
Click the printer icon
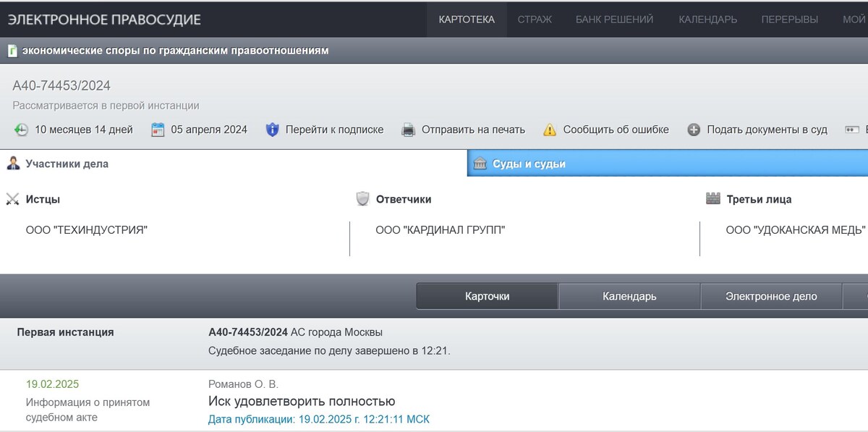tap(408, 130)
